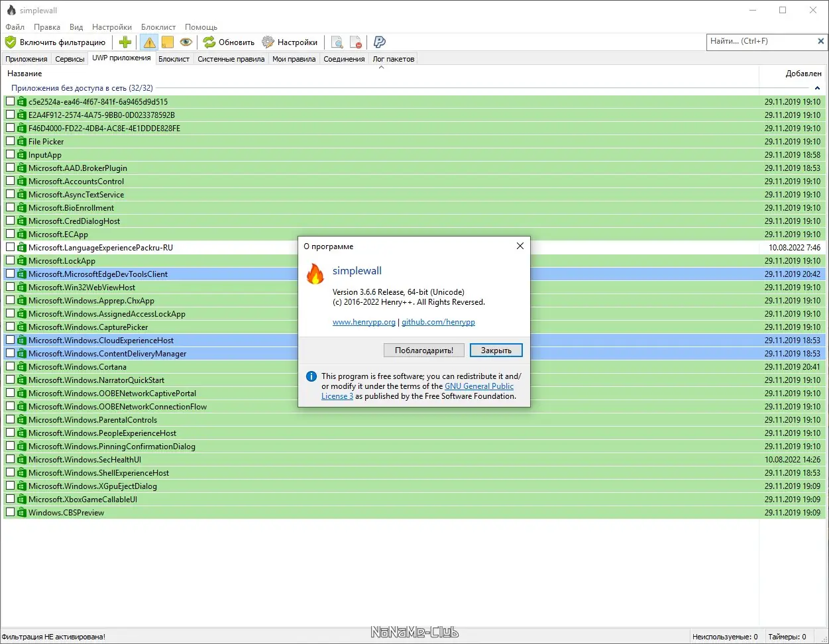Sort by the Добавлен column header
Viewport: 829px width, 644px height.
793,74
